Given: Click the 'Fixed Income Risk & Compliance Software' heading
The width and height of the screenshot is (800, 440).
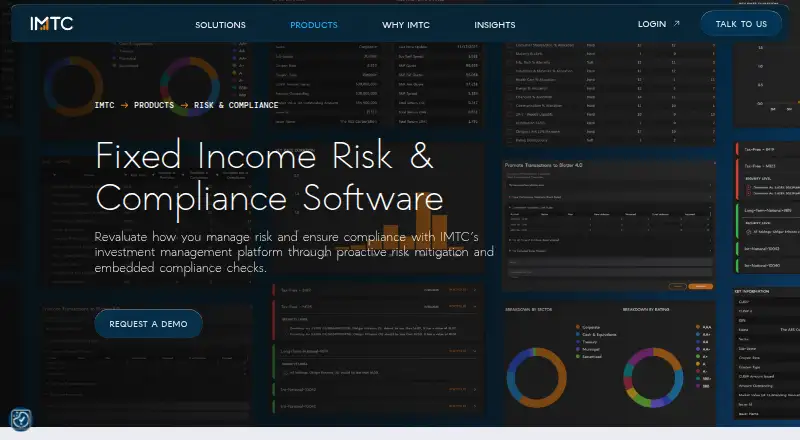Looking at the screenshot, I should tap(269, 177).
